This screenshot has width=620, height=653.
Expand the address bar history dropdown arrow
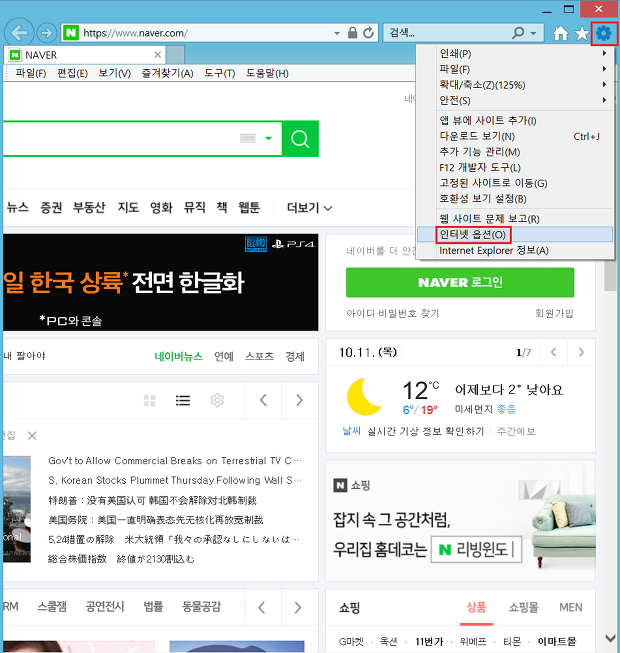(337, 33)
